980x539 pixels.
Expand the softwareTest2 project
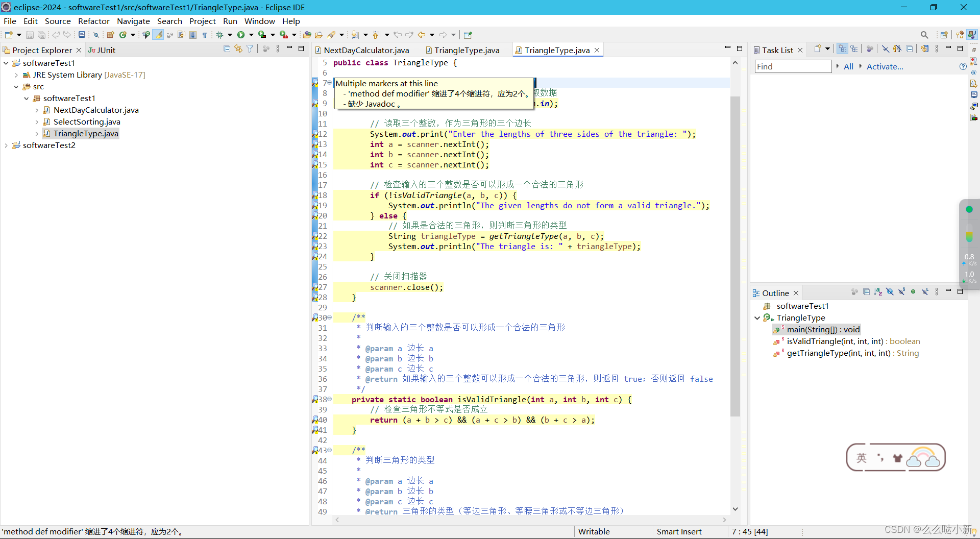(6, 145)
